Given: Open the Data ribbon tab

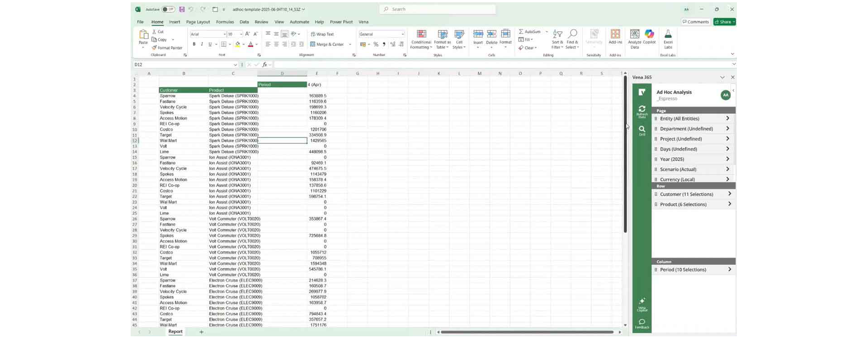Looking at the screenshot, I should click(x=244, y=22).
